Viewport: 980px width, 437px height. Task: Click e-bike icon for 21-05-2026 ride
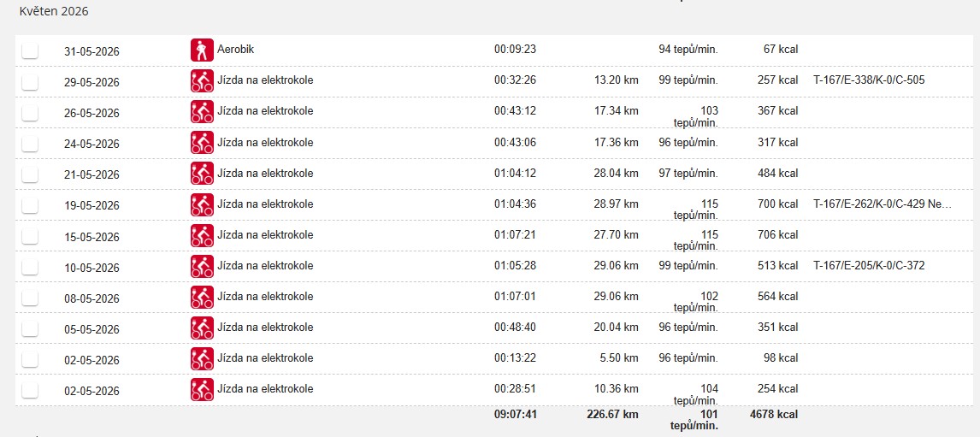click(202, 174)
